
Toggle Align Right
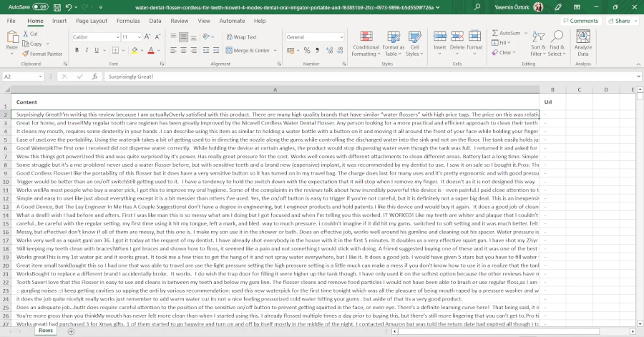[x=193, y=50]
